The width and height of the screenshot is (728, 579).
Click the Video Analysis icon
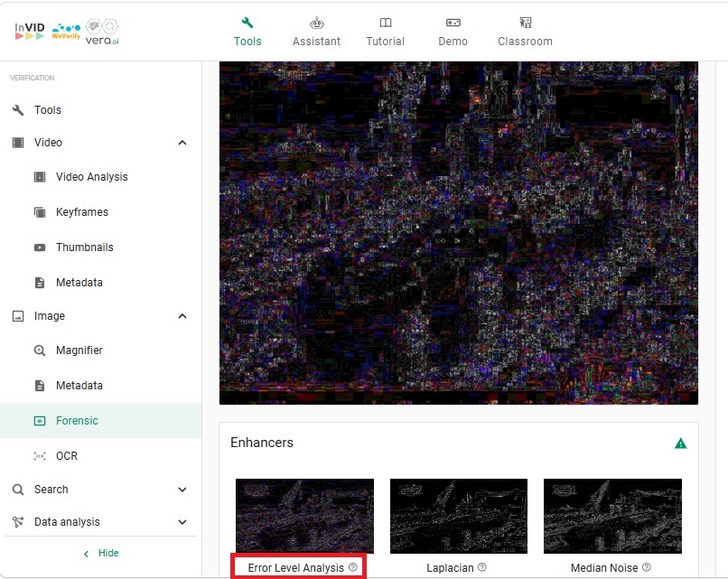pos(40,177)
